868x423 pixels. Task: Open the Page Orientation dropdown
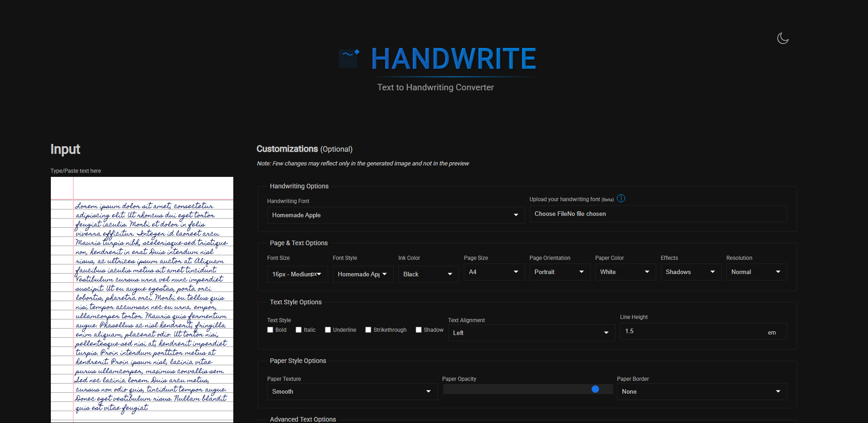pyautogui.click(x=560, y=272)
